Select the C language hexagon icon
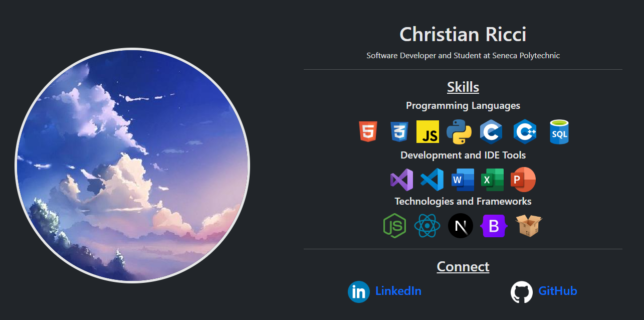The height and width of the screenshot is (320, 644). point(491,132)
